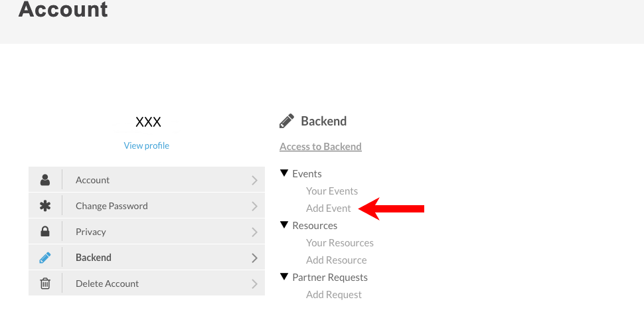
Task: Collapse the Events section triangle
Action: click(x=284, y=174)
